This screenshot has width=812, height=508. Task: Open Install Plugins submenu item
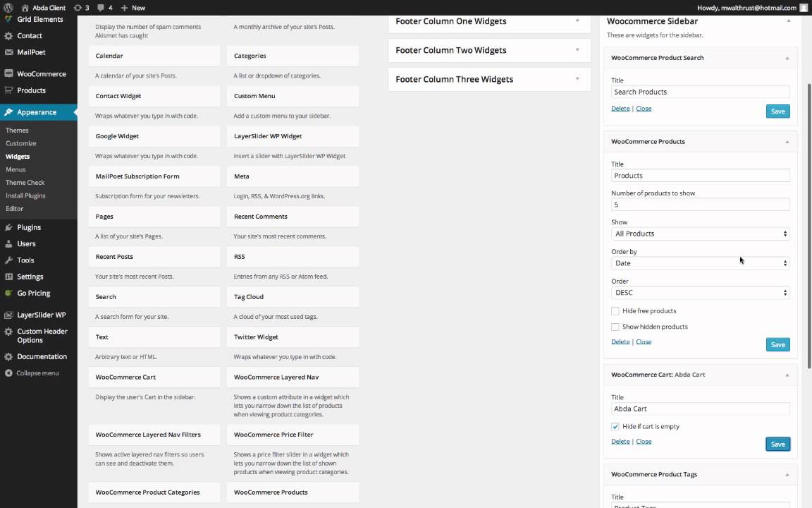tap(25, 195)
